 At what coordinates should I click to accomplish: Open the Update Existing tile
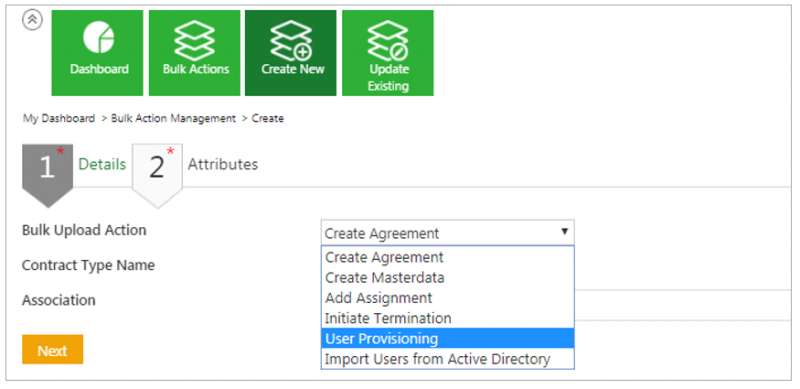pyautogui.click(x=388, y=53)
